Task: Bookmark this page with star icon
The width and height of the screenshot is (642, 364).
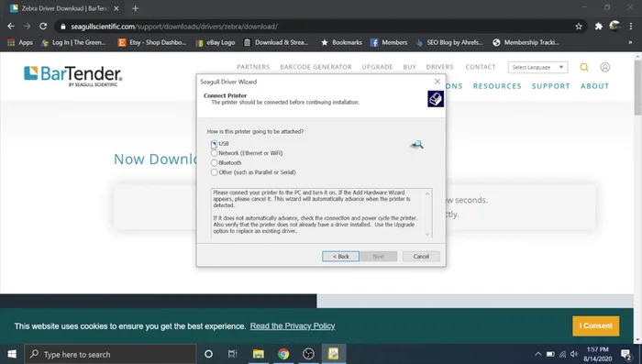Action: click(579, 27)
